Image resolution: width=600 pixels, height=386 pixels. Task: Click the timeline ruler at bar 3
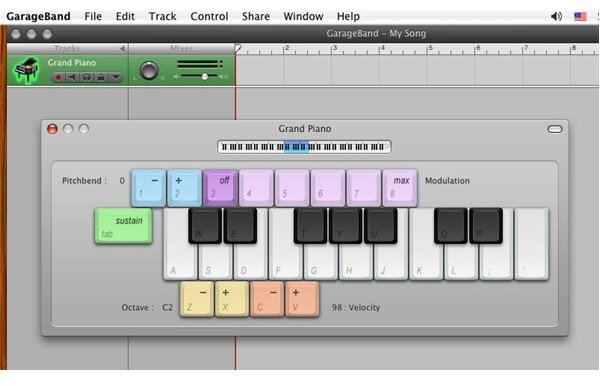tap(333, 49)
